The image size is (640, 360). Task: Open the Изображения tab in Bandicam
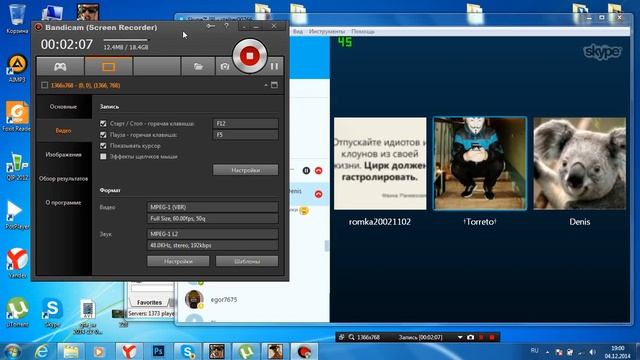tap(63, 155)
